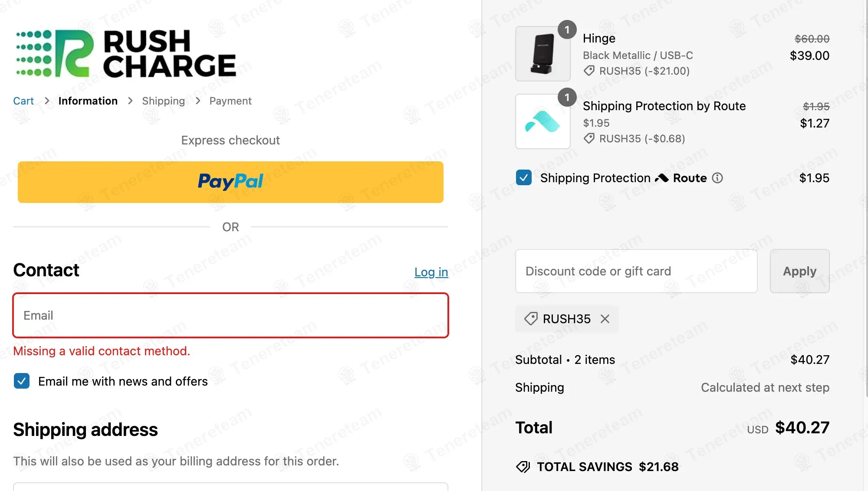Image resolution: width=868 pixels, height=491 pixels.
Task: Click the Hinge quantity badge
Action: [x=567, y=30]
